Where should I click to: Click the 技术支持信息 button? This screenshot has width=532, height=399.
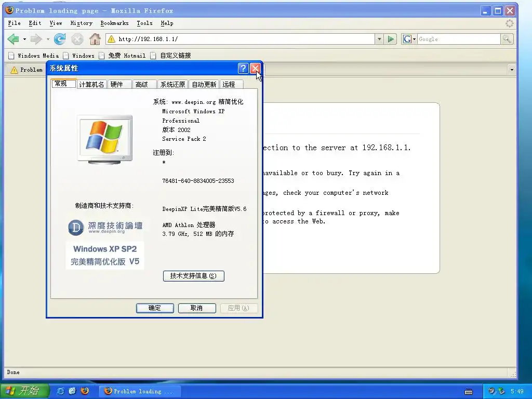pyautogui.click(x=193, y=276)
